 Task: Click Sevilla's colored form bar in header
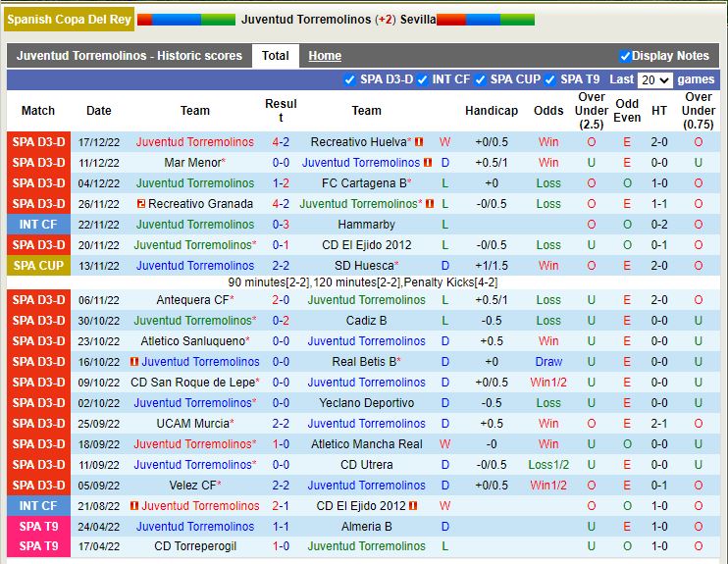pos(486,20)
